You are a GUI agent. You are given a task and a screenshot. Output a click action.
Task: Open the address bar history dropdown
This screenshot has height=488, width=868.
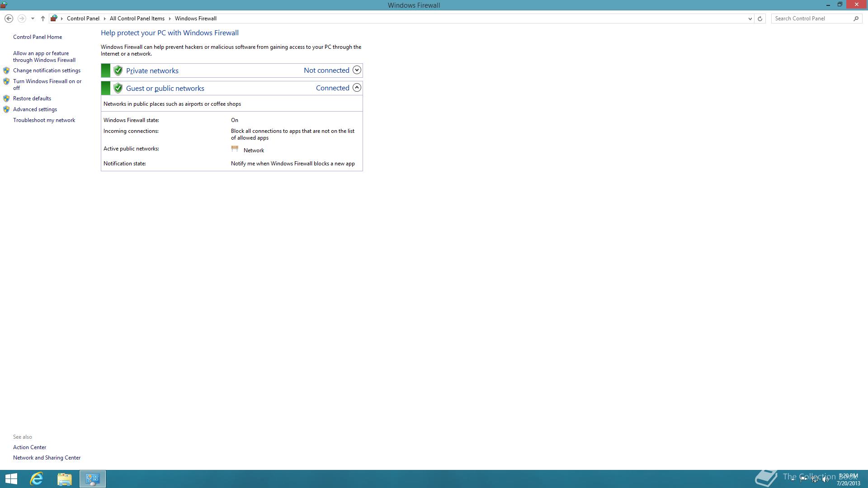(750, 19)
